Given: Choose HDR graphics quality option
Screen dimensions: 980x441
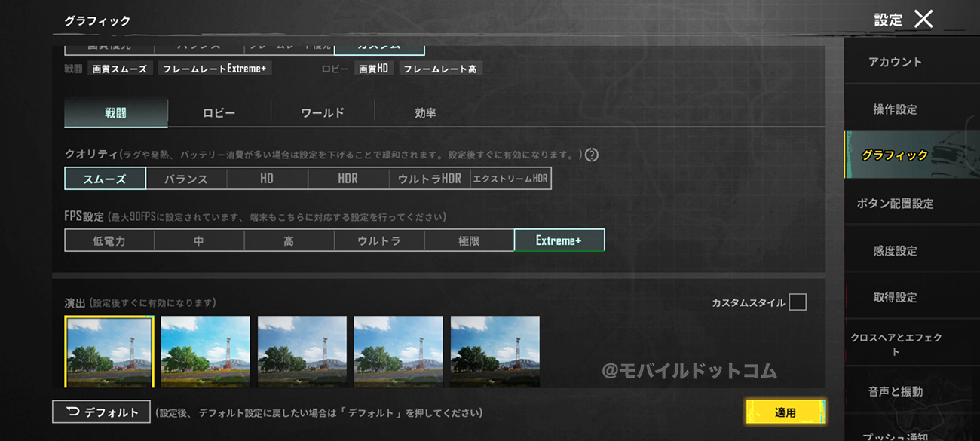Looking at the screenshot, I should pyautogui.click(x=348, y=179).
